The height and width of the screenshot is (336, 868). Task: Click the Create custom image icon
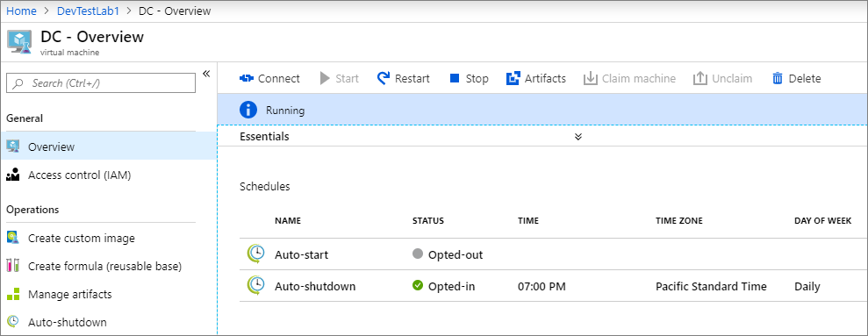tap(13, 238)
